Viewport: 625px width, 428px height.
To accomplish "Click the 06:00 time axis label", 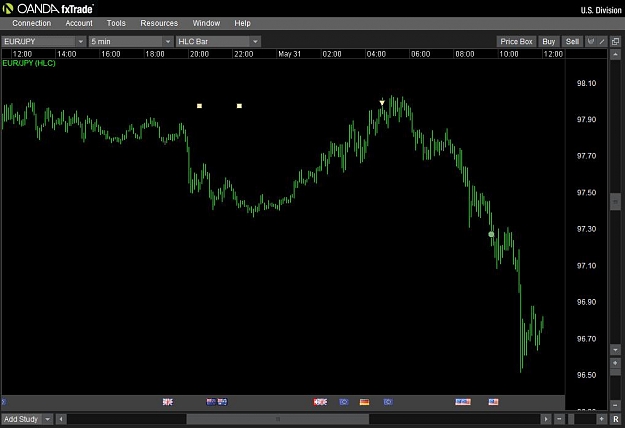I will pyautogui.click(x=421, y=54).
